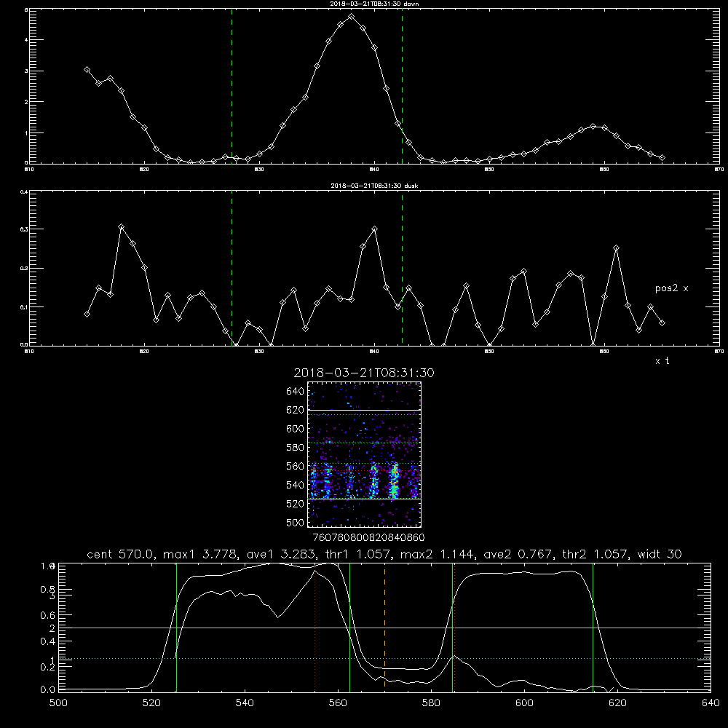Click the dusk plot y-axis label "0.3"
728x728 pixels.
point(24,229)
